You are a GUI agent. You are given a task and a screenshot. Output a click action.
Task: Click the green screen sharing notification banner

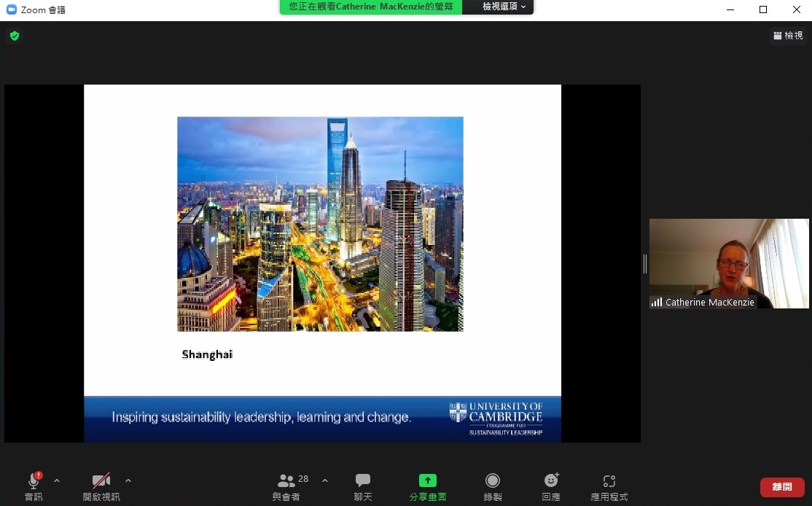370,7
